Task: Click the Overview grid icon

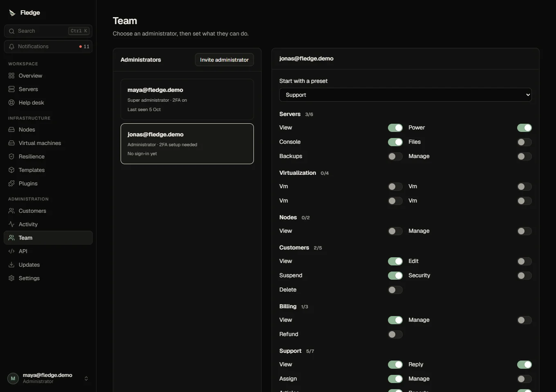Action: [x=11, y=76]
